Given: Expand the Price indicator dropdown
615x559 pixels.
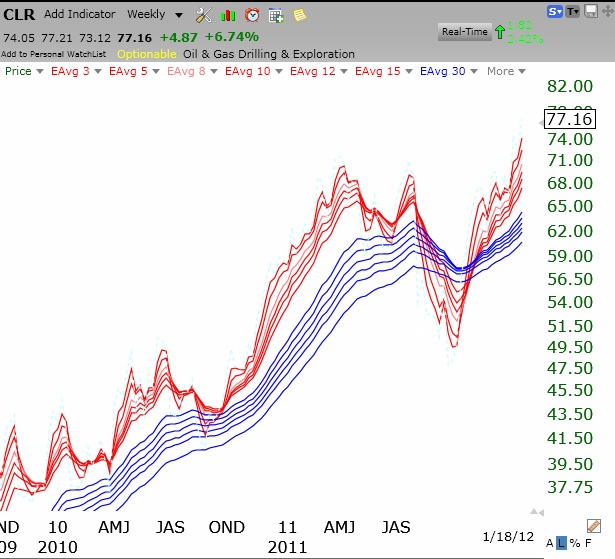Looking at the screenshot, I should tap(24, 71).
